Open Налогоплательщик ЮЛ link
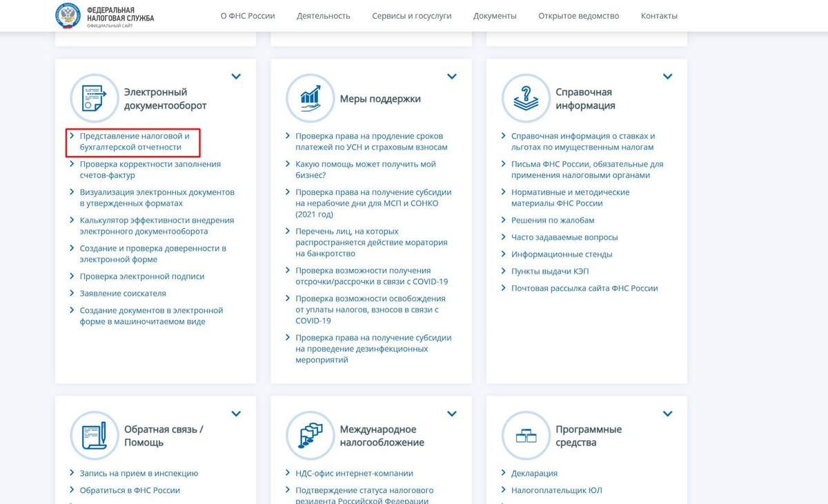The image size is (828, 504). click(557, 491)
